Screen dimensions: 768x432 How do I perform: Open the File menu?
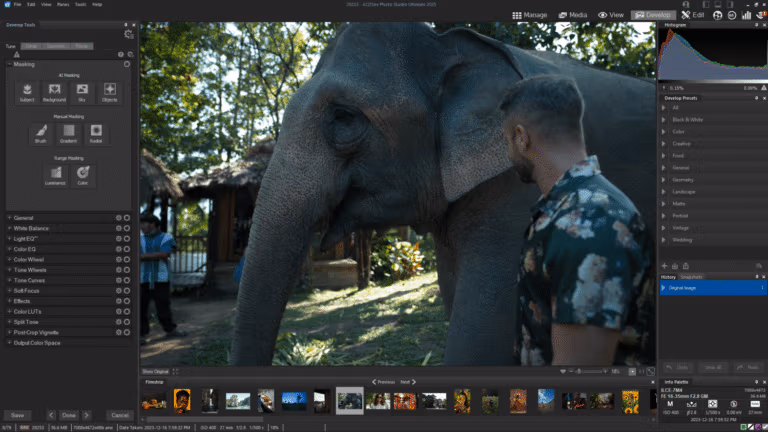(x=18, y=4)
